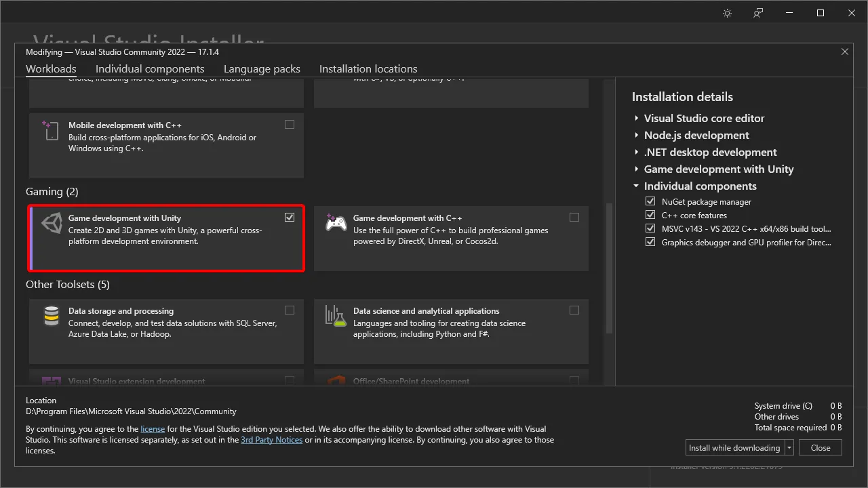The height and width of the screenshot is (488, 868).
Task: Close the Modifying dialog with the X
Action: click(844, 52)
